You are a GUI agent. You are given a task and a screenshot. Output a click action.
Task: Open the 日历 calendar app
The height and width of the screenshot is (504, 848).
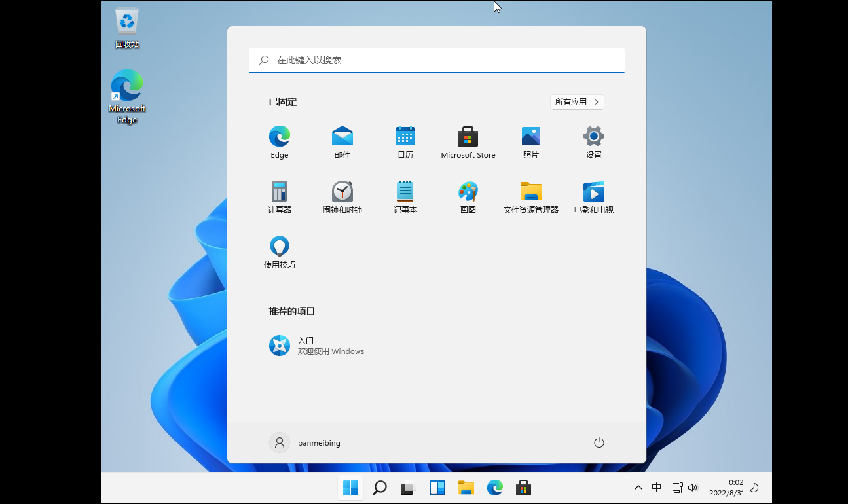pyautogui.click(x=405, y=143)
